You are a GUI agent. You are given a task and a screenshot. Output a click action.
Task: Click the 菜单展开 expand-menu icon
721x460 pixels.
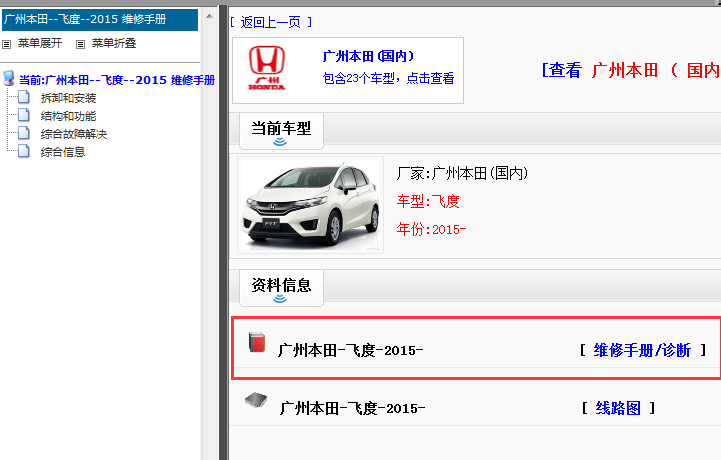click(6, 45)
